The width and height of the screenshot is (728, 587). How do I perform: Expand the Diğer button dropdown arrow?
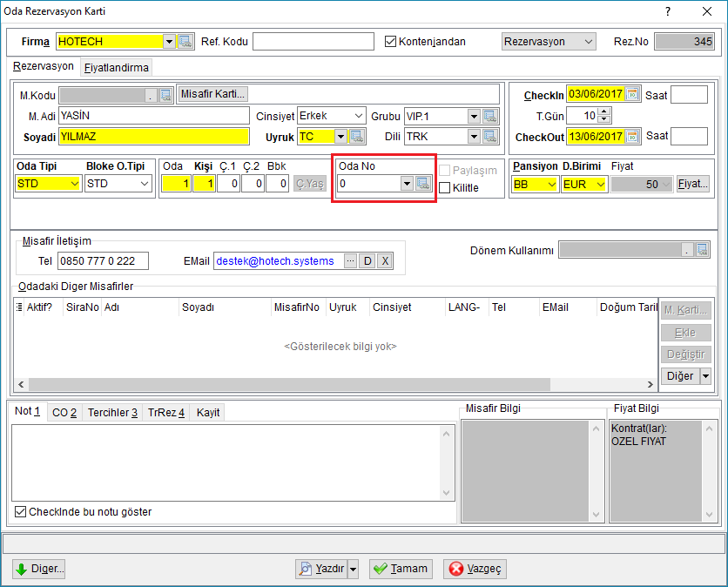tap(705, 375)
